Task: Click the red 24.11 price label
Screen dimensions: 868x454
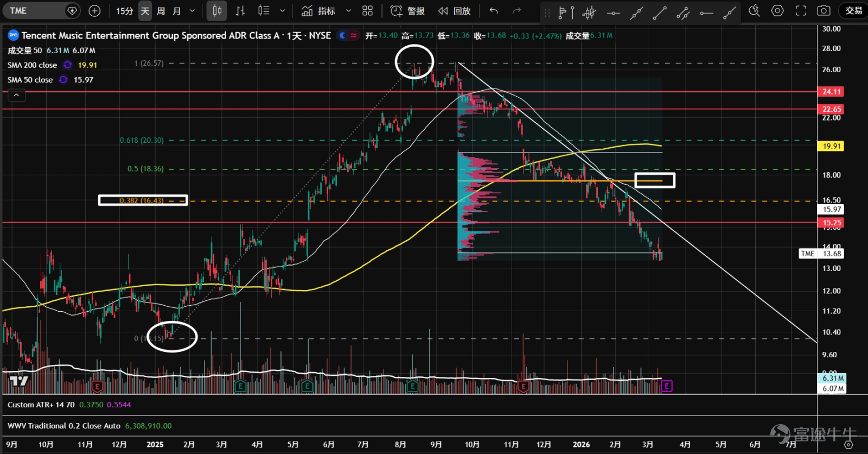Action: [x=831, y=92]
